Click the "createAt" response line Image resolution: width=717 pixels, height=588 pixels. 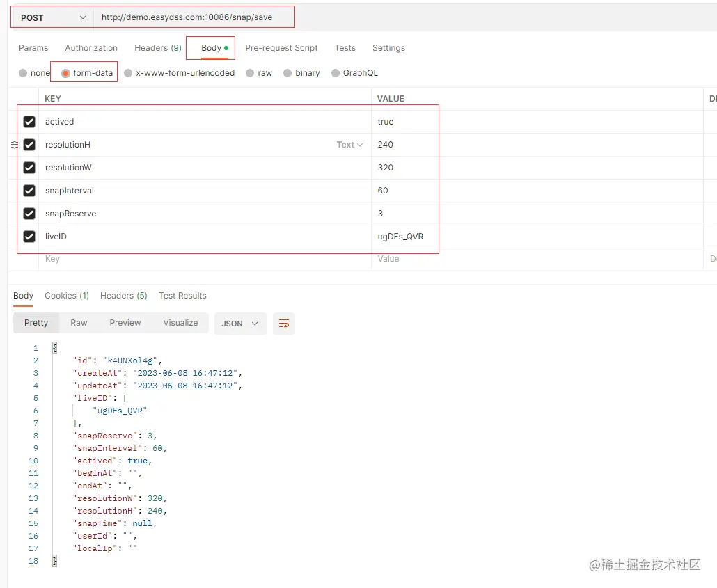click(157, 373)
